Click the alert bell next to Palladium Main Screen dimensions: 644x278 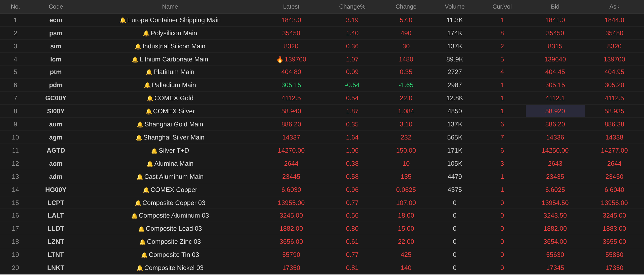coord(147,85)
